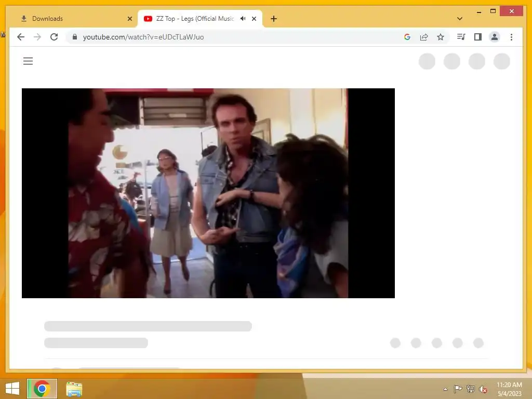The height and width of the screenshot is (399, 532).
Task: Open the Action Center flag icon
Action: pyautogui.click(x=458, y=389)
